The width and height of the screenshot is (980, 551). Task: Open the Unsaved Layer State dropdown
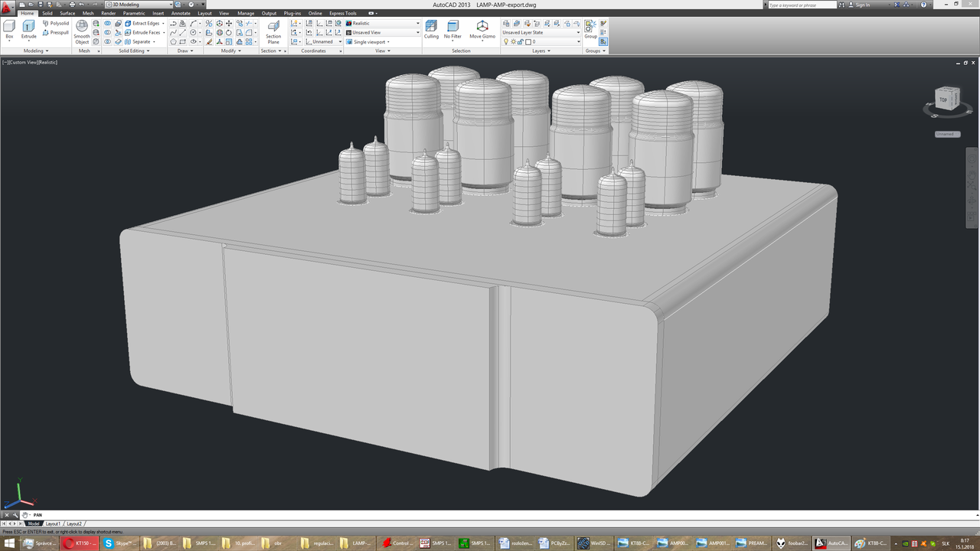coord(541,33)
